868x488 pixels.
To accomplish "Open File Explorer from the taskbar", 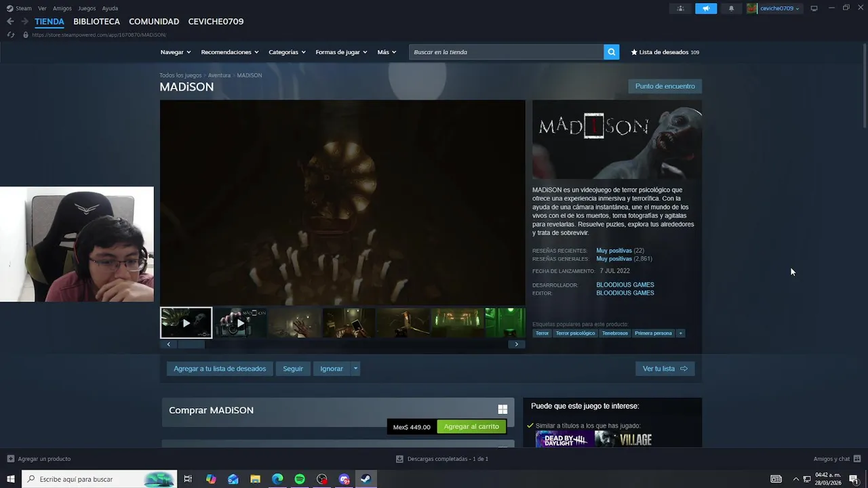I will (255, 479).
